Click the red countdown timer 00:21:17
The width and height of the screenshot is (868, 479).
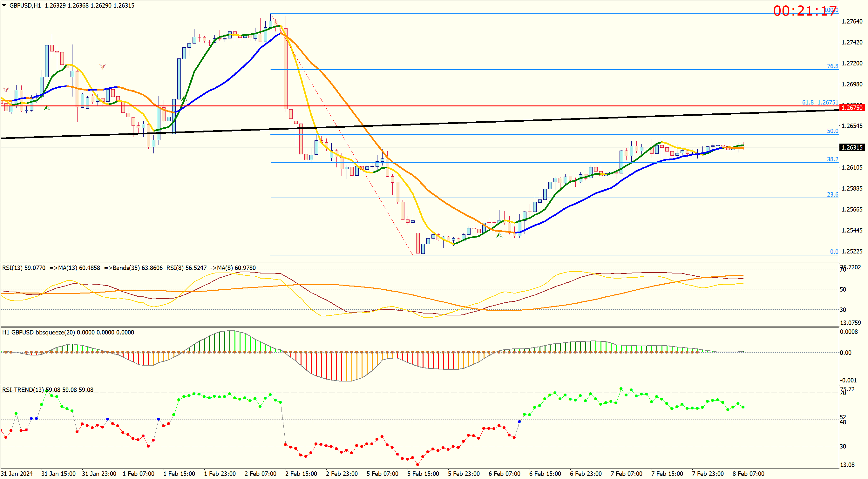point(805,11)
